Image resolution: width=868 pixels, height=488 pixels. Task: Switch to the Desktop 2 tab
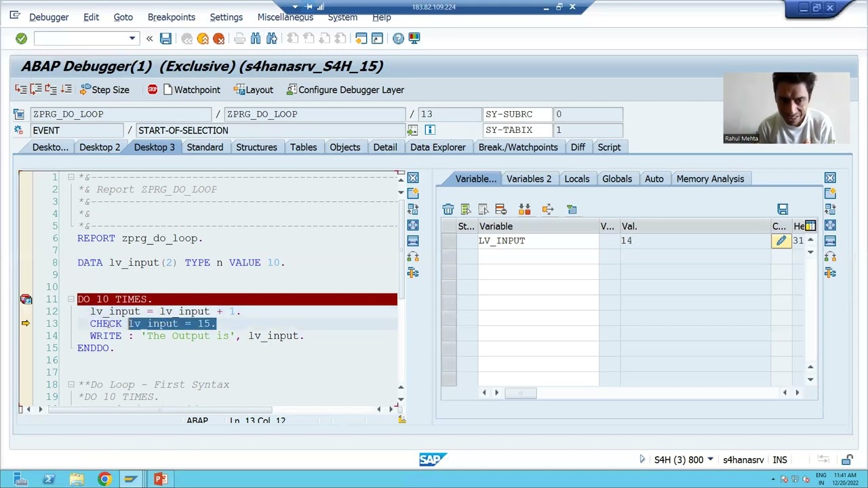(x=100, y=147)
